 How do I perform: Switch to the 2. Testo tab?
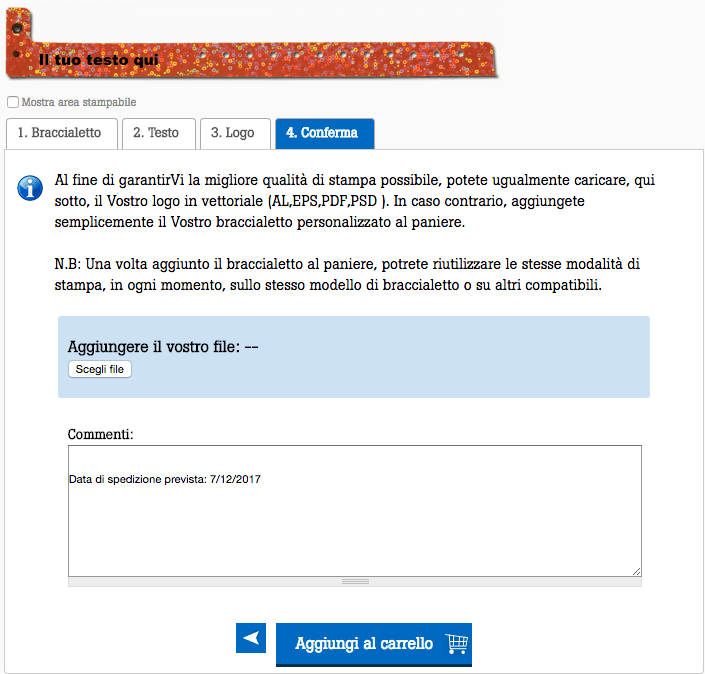[159, 133]
